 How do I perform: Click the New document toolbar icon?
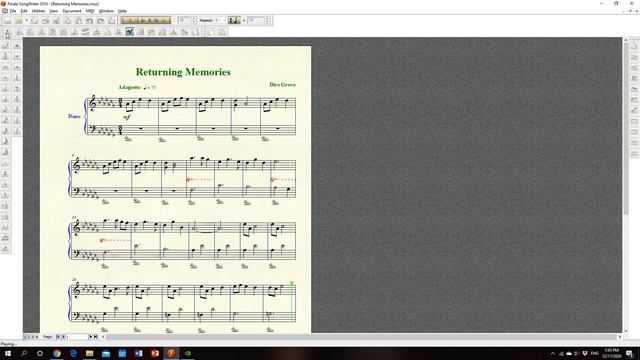pyautogui.click(x=7, y=20)
